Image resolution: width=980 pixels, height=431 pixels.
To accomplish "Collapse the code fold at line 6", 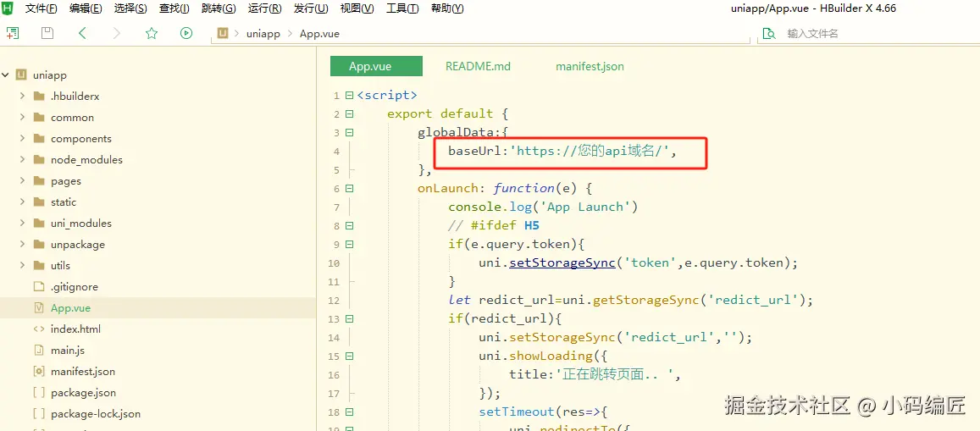I will coord(349,188).
